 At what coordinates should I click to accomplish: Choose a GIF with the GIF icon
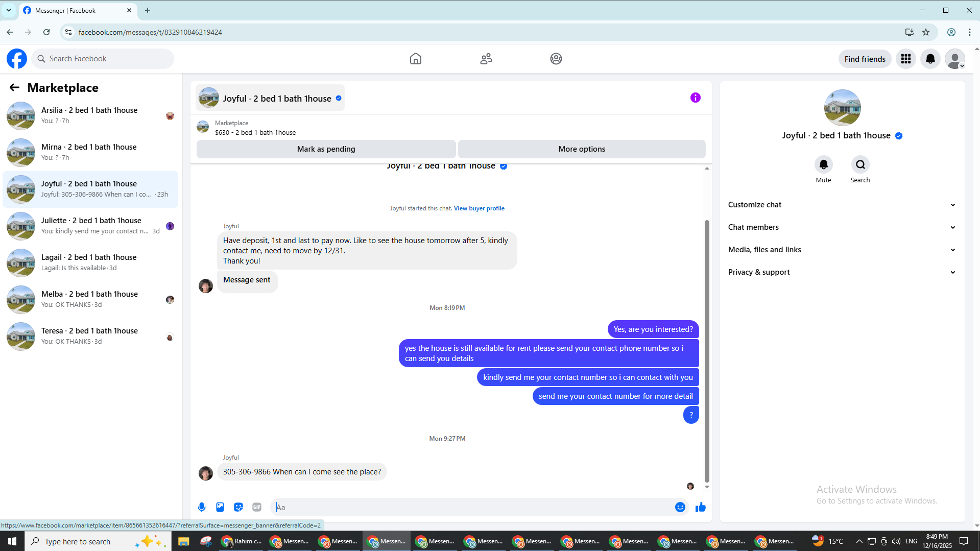pyautogui.click(x=257, y=507)
